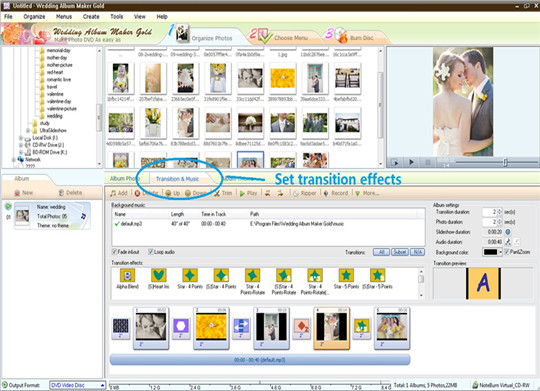Select the Star - 4 Points transition
Image resolution: width=540 pixels, height=391 pixels.
click(190, 279)
